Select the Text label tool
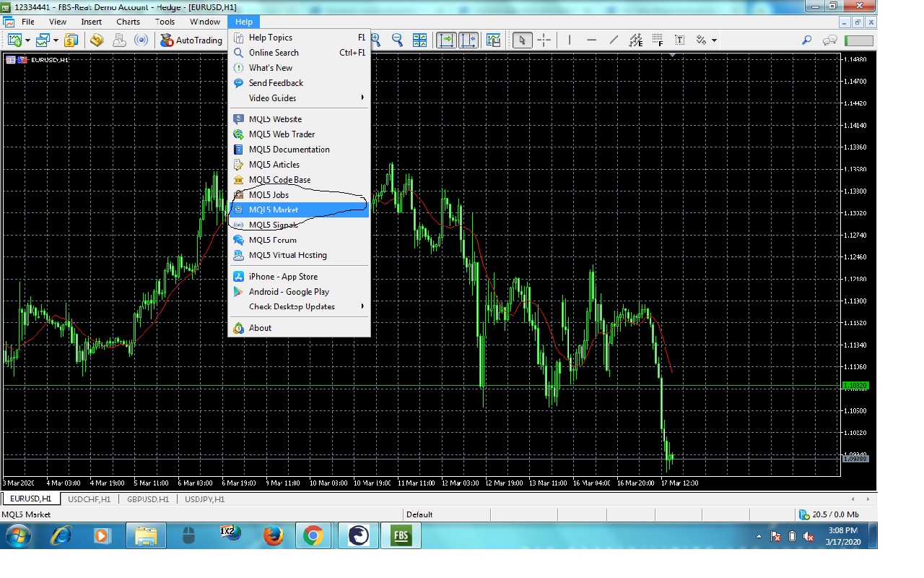 click(680, 40)
